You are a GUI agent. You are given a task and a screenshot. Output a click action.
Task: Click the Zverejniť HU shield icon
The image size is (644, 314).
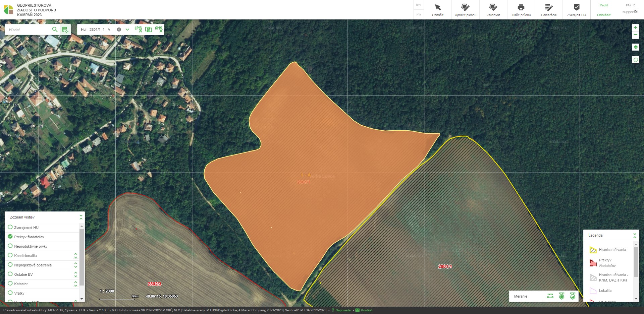pyautogui.click(x=577, y=7)
